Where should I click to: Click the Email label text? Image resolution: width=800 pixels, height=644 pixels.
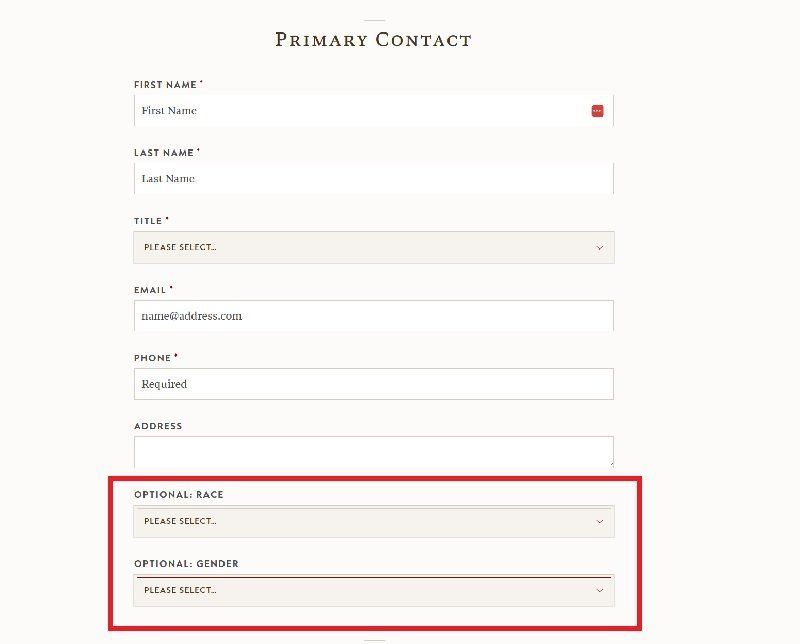tap(150, 290)
